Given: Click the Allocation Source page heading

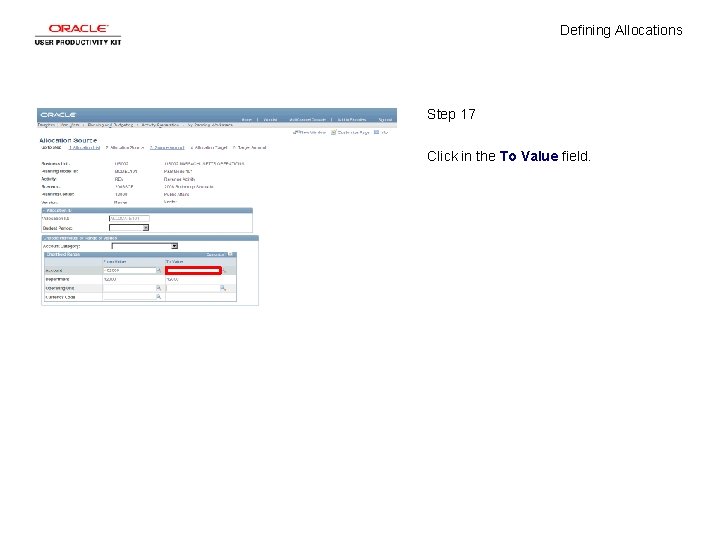Looking at the screenshot, I should [x=68, y=140].
